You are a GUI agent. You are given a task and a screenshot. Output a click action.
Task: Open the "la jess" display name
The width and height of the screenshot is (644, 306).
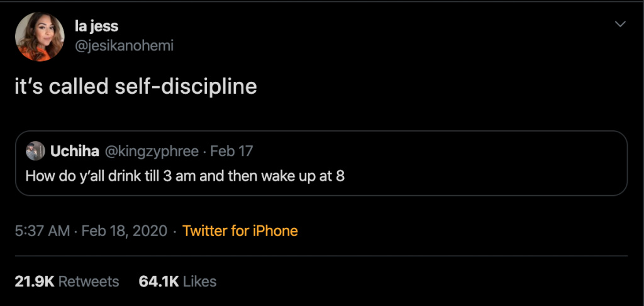[x=96, y=26]
